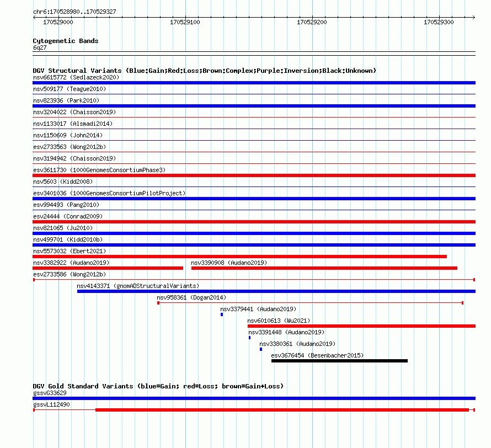Click esv3401036 (1000GenomesConsortiumPilotProject) label
The height and width of the screenshot is (448, 491).
109,193
